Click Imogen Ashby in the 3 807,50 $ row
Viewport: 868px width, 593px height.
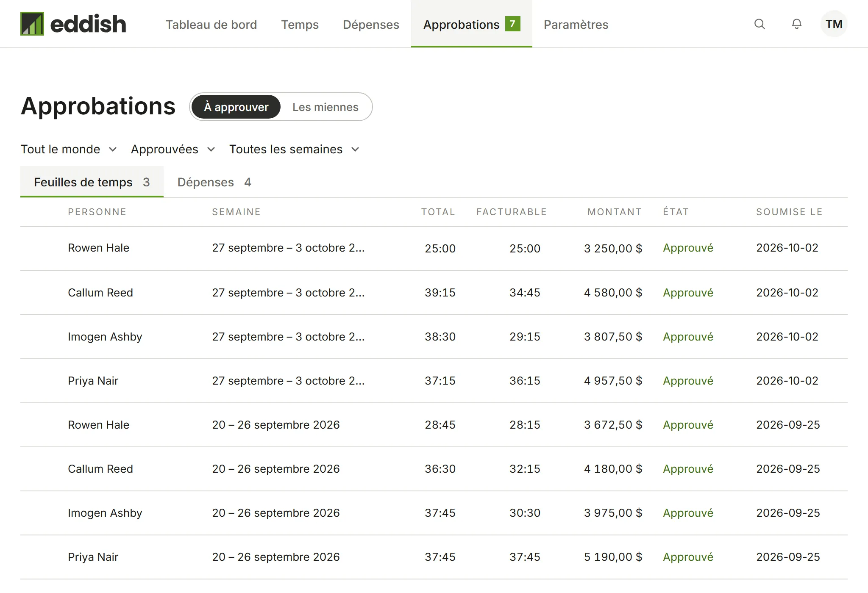pos(105,337)
